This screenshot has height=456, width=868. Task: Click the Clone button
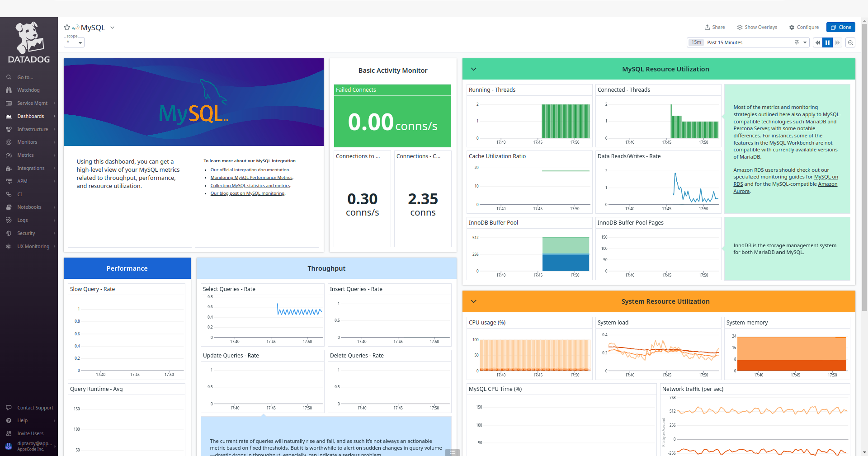(840, 28)
